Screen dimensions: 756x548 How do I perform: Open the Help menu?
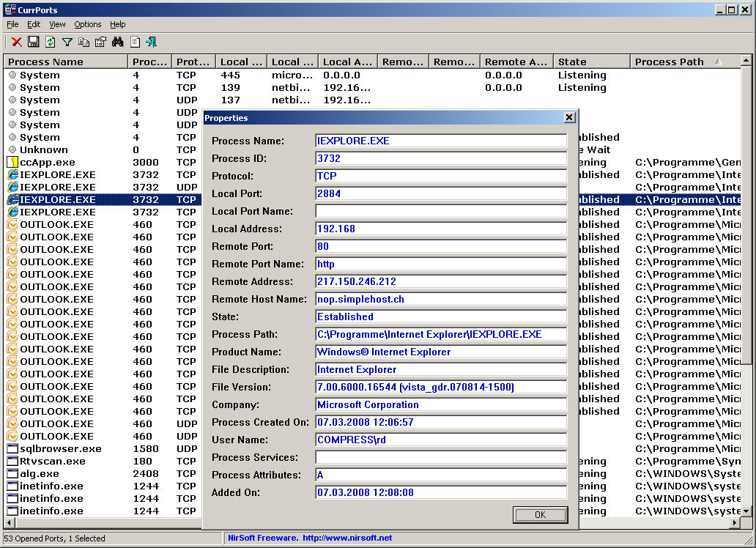[x=118, y=24]
